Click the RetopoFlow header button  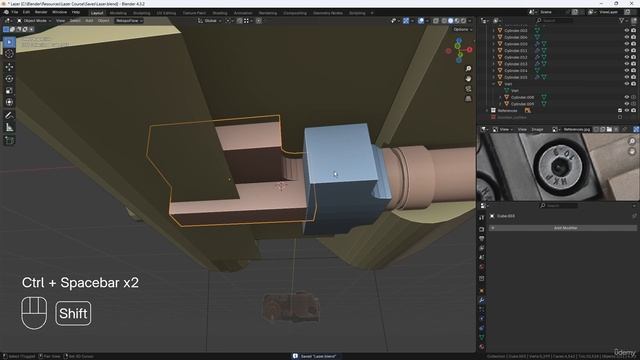click(128, 20)
